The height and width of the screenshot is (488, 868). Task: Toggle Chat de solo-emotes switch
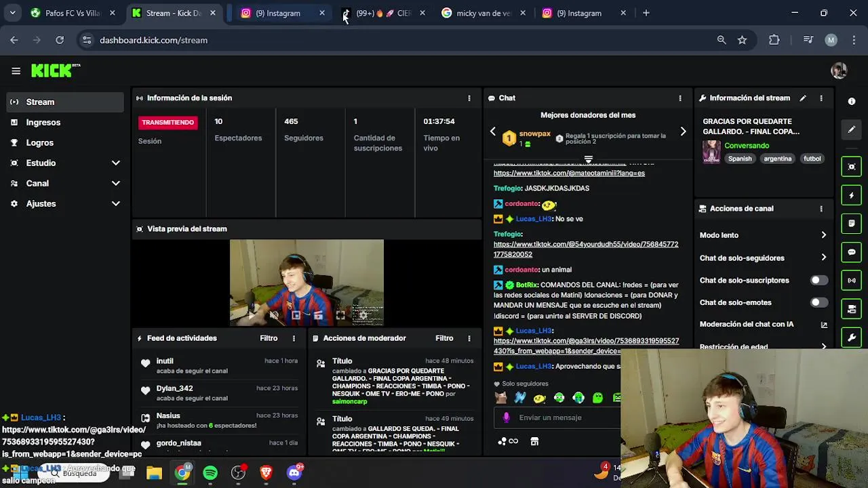(x=819, y=303)
